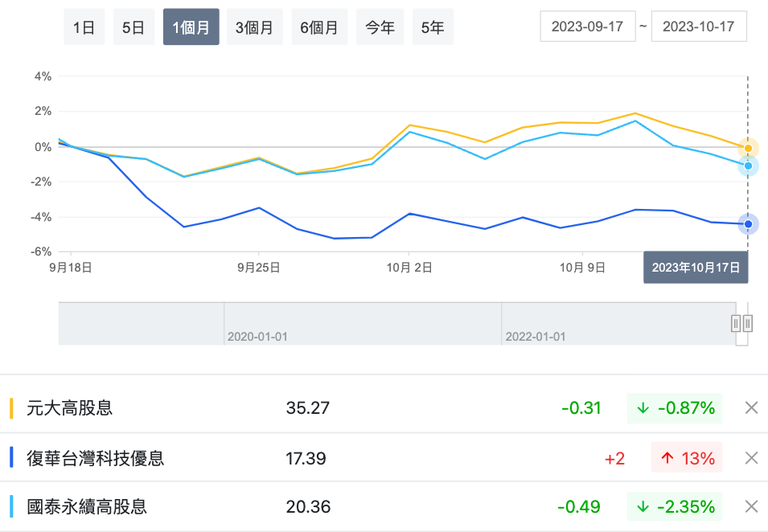Switch chart to 5年 range
This screenshot has height=532, width=768.
[x=433, y=28]
